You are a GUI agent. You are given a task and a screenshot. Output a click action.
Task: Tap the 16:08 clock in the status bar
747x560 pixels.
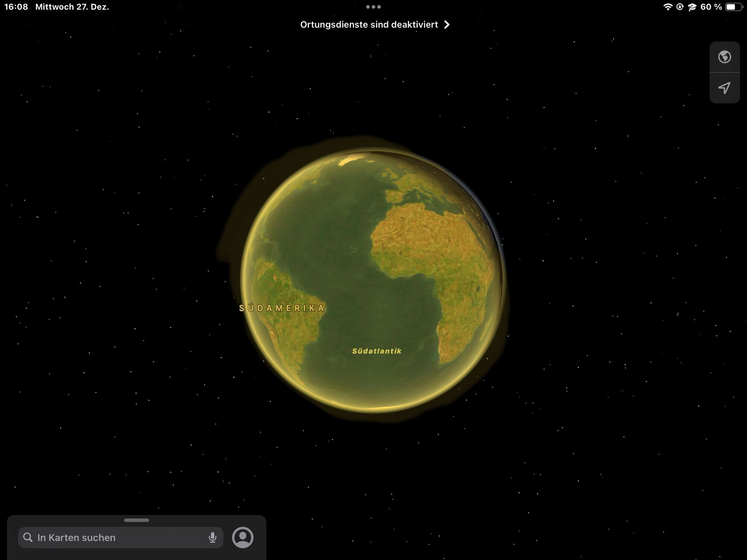coord(16,7)
